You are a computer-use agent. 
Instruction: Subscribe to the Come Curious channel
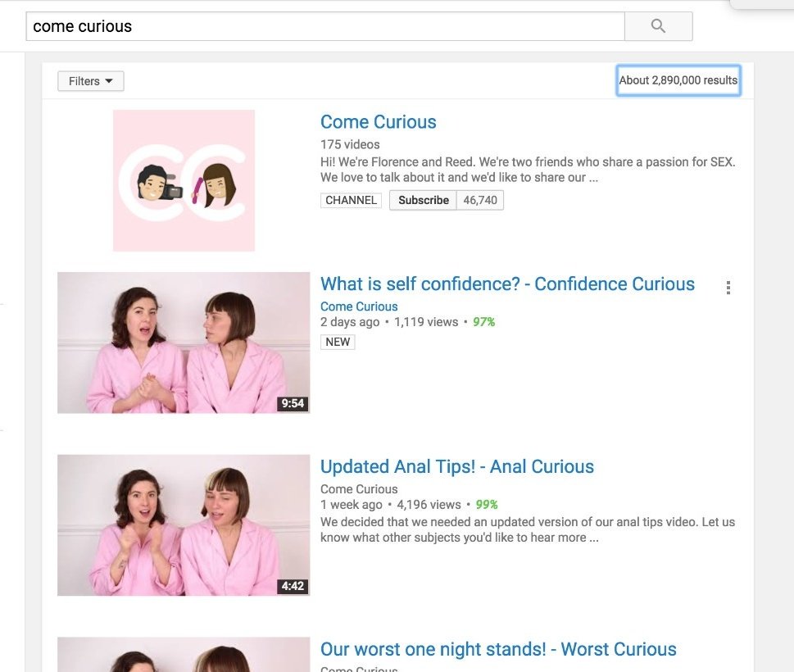pyautogui.click(x=423, y=200)
